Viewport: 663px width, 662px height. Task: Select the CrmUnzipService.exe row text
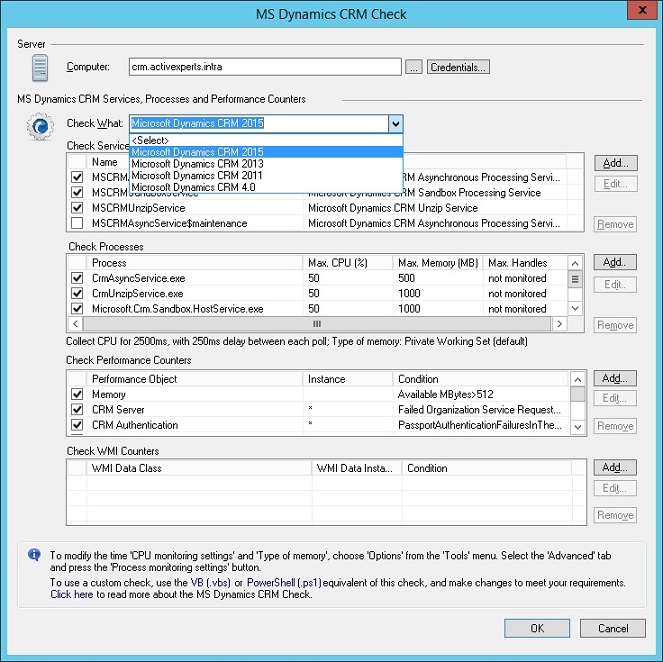click(138, 293)
